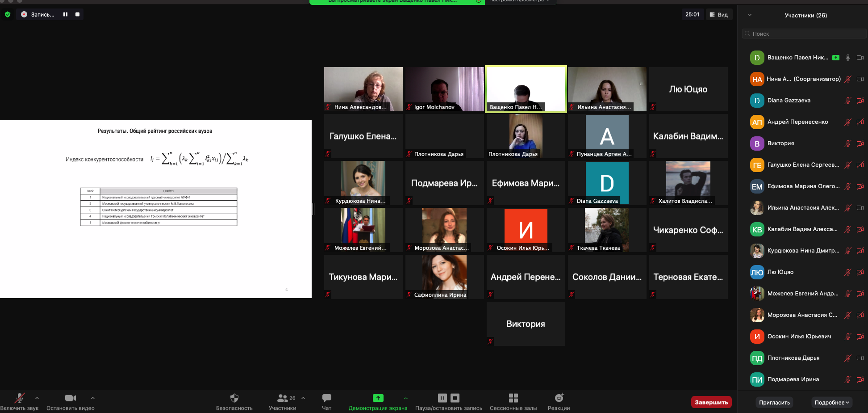
Task: Open the Чат chat panel
Action: 327,401
